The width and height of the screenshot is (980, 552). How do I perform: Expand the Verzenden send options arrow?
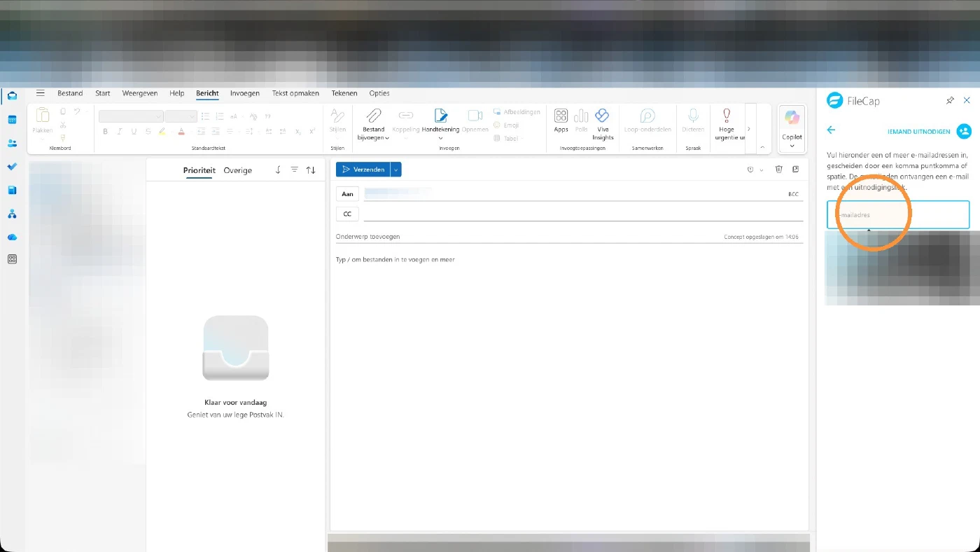tap(396, 170)
